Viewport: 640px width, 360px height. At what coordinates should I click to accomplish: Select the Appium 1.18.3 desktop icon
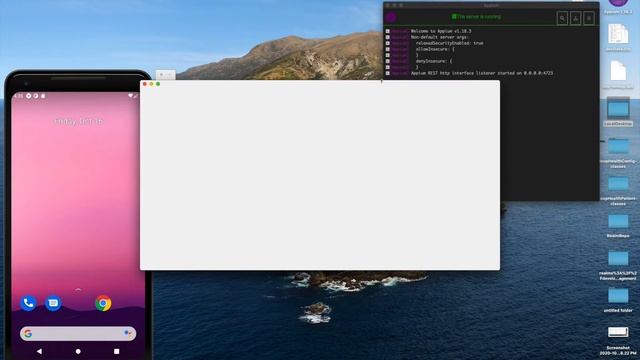pyautogui.click(x=618, y=6)
